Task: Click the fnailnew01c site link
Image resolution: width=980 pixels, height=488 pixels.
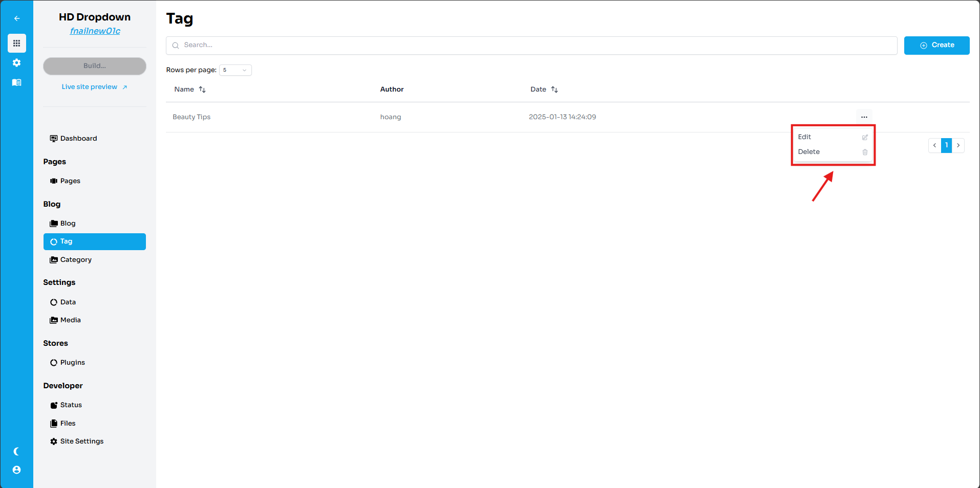Action: [95, 31]
